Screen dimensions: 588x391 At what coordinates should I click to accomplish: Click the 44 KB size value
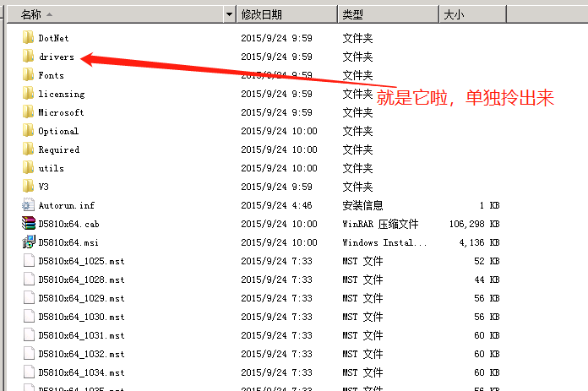(487, 280)
